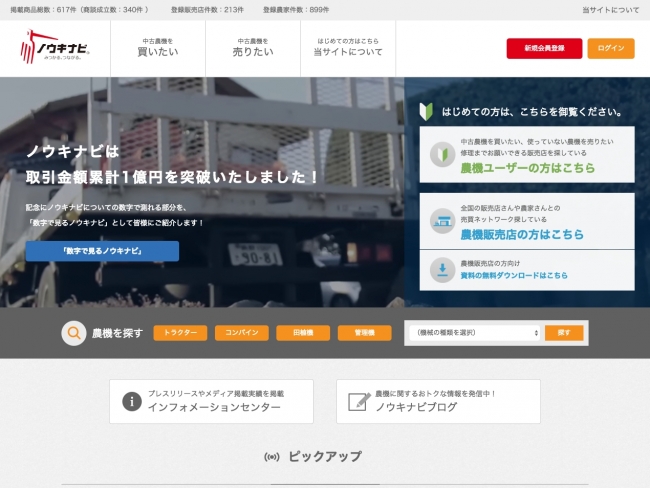Click the ノウキナビ logo
650x488 pixels.
click(x=55, y=46)
